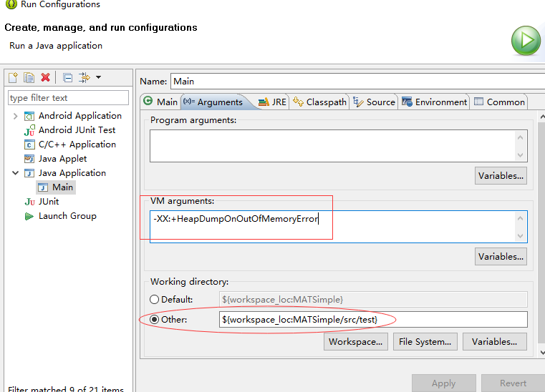The image size is (545, 392).
Task: Click the filter launch configurations icon
Action: click(x=85, y=77)
